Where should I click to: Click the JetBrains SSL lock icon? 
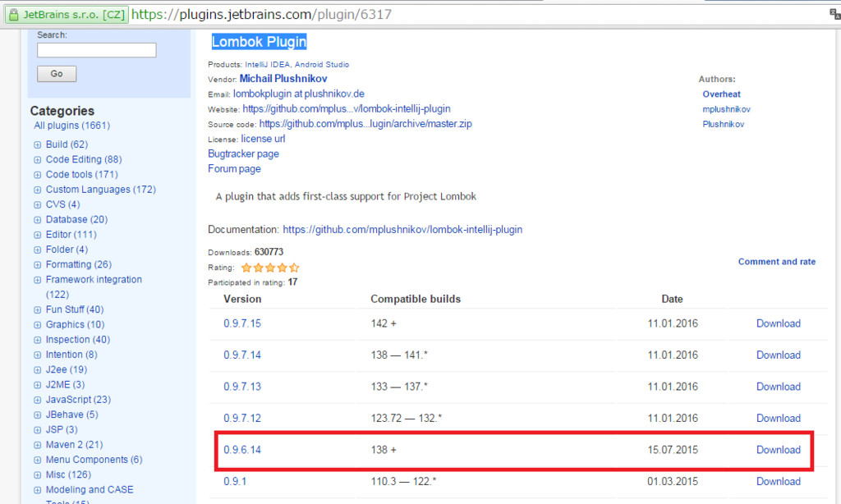click(x=14, y=15)
